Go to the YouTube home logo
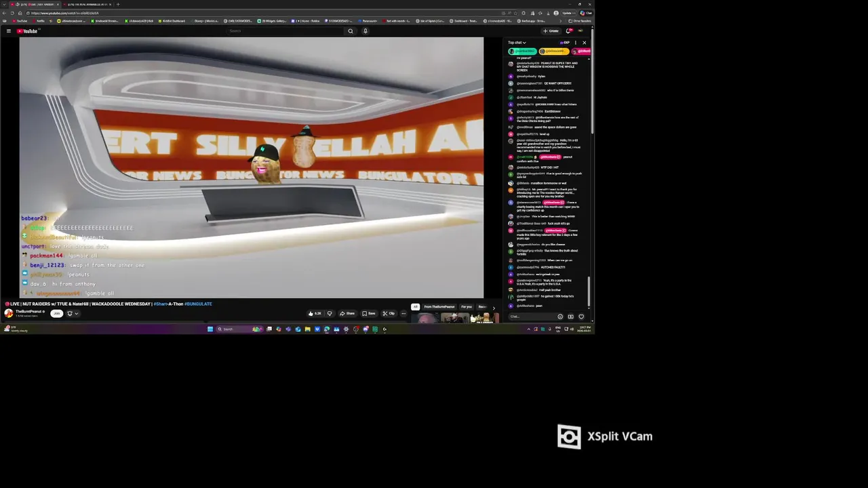This screenshot has width=868, height=488. (x=28, y=30)
